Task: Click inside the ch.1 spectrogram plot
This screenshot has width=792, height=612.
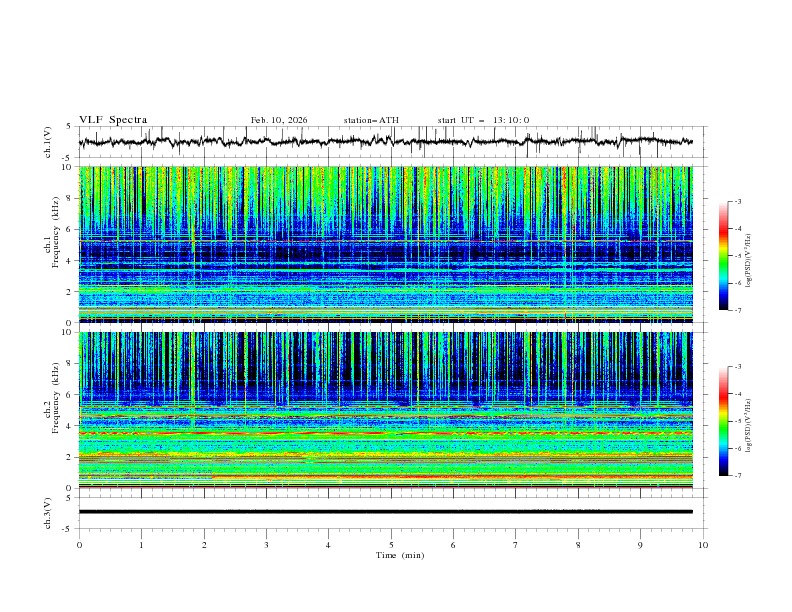Action: click(385, 244)
